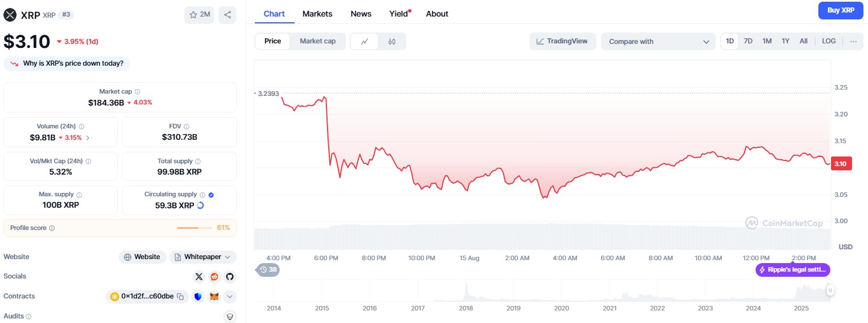The height and width of the screenshot is (323, 868).
Task: Expand more contracts chevron
Action: click(x=229, y=297)
